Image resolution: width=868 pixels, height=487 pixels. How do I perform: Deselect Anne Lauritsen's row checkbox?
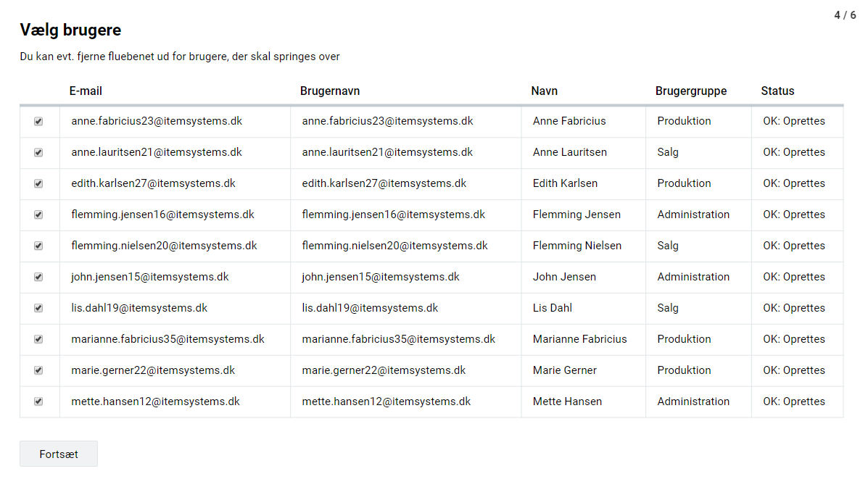click(x=38, y=153)
